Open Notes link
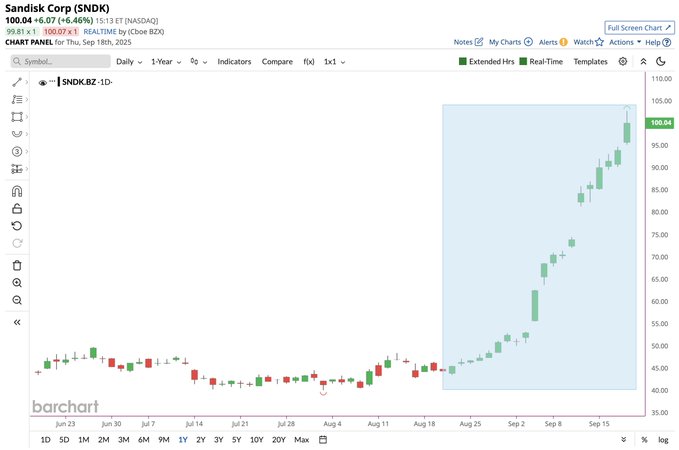The width and height of the screenshot is (679, 450). 468,42
